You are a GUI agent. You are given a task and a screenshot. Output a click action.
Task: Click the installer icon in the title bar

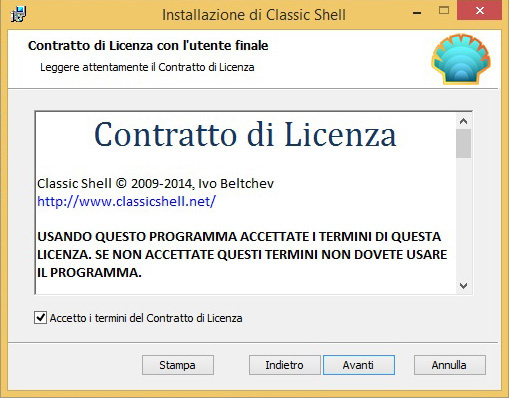click(x=18, y=14)
